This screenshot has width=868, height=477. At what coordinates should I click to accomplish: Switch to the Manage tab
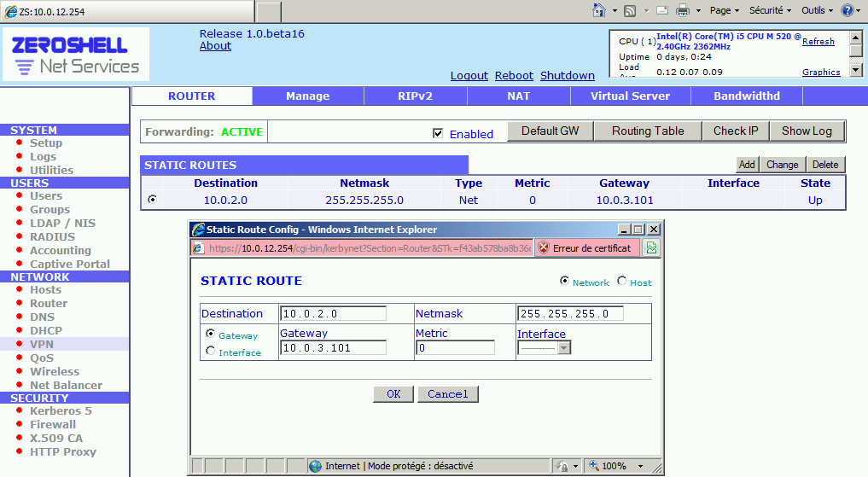click(308, 96)
